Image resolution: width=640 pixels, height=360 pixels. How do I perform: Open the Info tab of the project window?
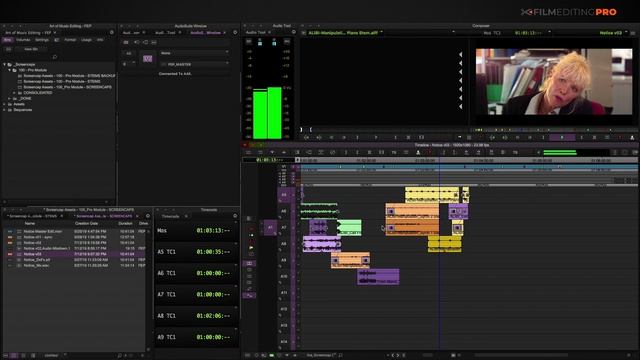(100, 40)
